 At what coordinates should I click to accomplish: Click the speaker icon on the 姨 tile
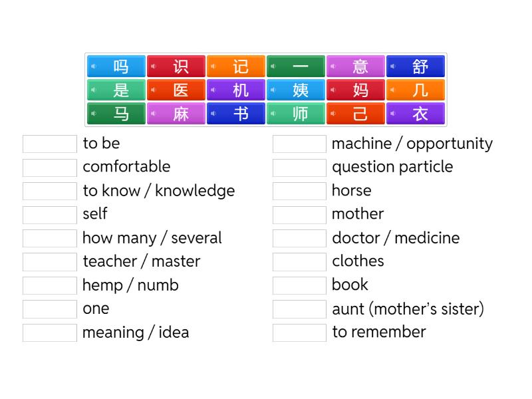coord(273,90)
